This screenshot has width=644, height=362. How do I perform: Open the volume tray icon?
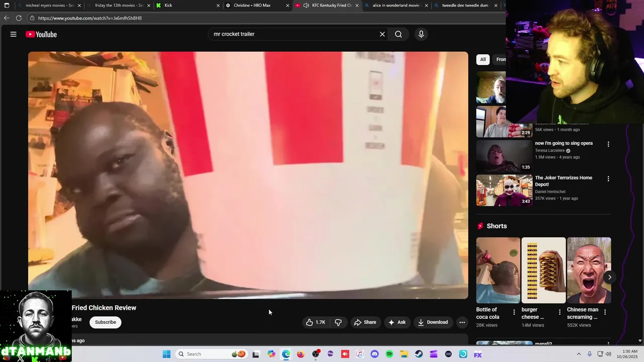click(x=608, y=354)
